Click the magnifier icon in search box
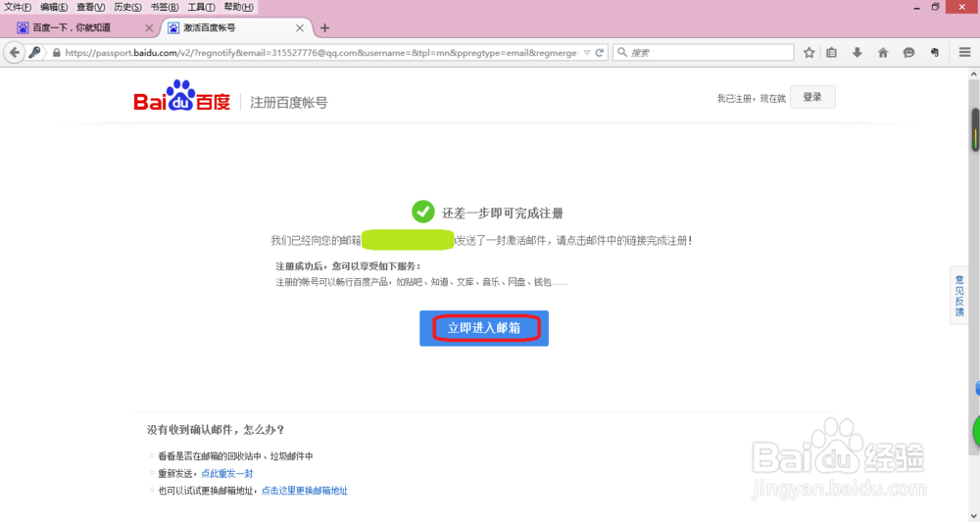Screen dimensions: 980x522 (622, 53)
